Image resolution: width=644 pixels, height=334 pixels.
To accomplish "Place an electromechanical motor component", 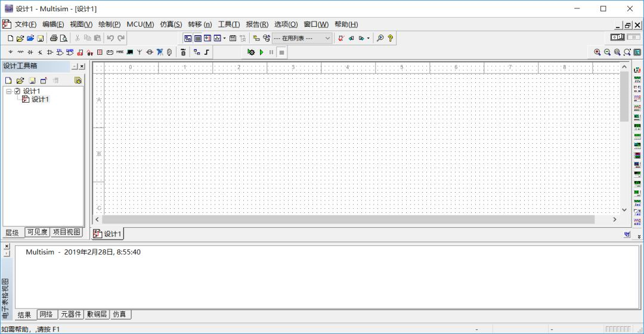I will [150, 52].
